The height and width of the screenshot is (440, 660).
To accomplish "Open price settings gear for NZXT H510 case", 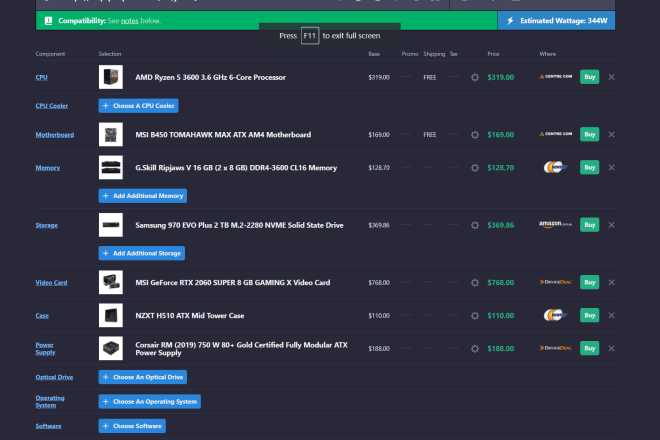I will [x=475, y=315].
